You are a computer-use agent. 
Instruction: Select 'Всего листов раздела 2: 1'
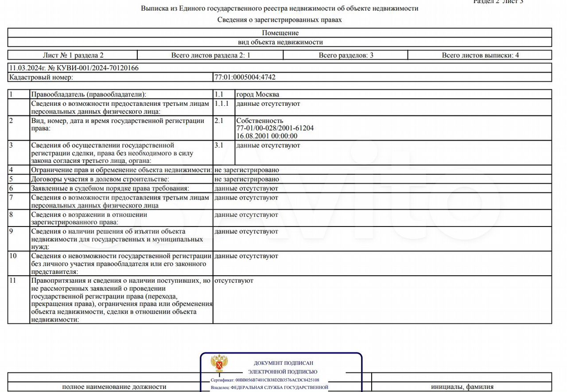coord(210,55)
